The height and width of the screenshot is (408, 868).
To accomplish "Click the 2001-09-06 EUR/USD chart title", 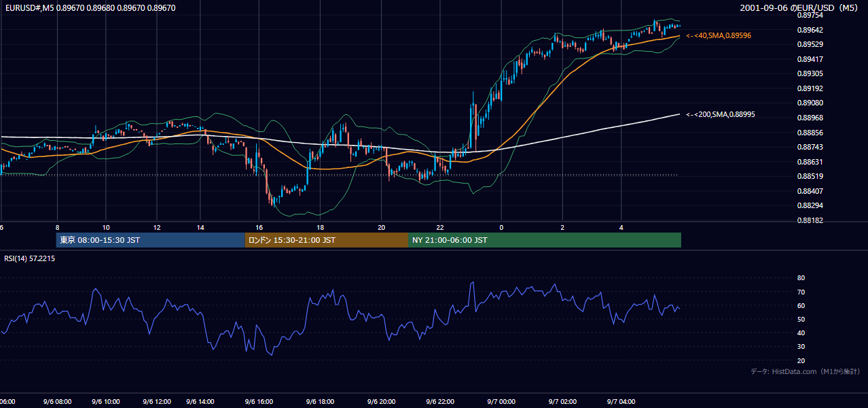I will [x=800, y=8].
